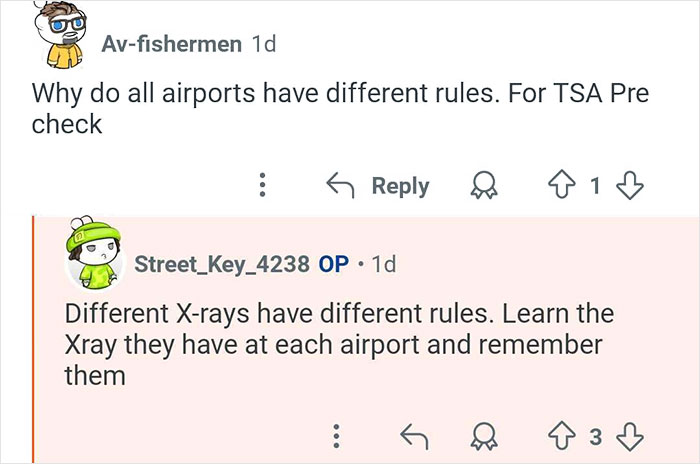Upvote Av-fishermen's comment about TSA Pre check

pos(562,185)
